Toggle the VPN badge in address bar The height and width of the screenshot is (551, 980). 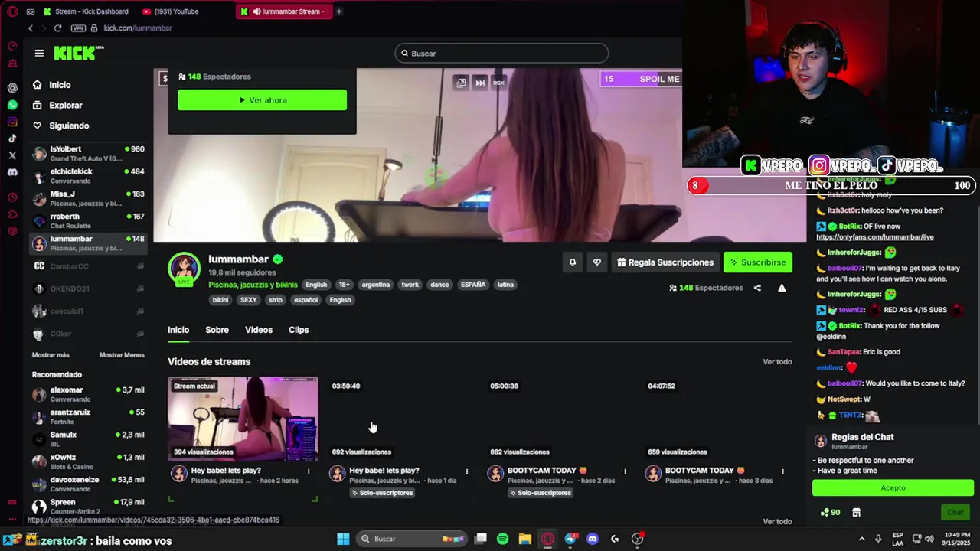click(x=78, y=28)
